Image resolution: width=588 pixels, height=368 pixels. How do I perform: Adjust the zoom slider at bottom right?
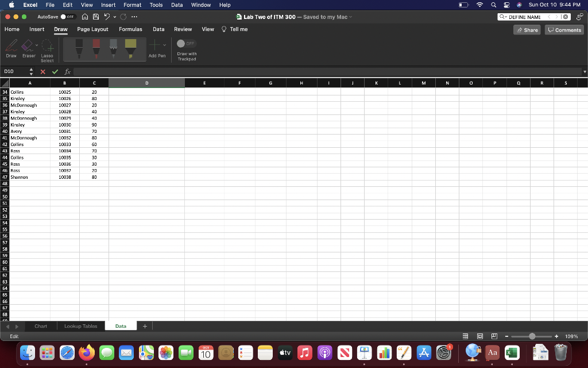[x=531, y=336]
